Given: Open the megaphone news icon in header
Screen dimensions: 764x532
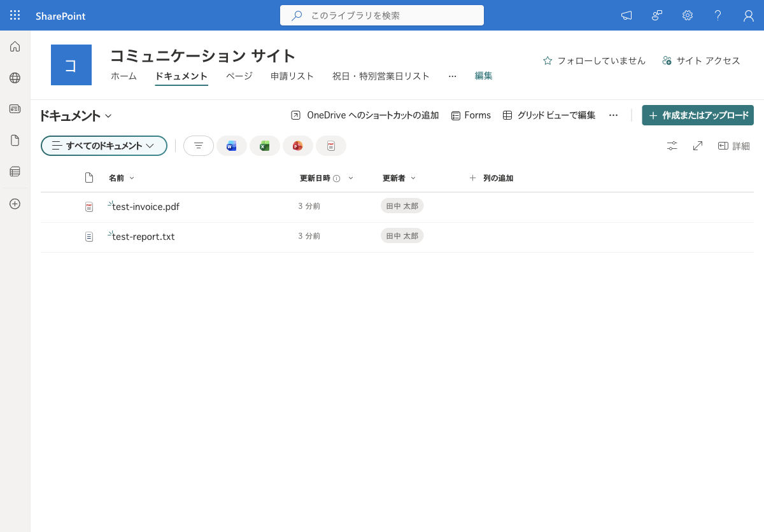Looking at the screenshot, I should click(626, 15).
